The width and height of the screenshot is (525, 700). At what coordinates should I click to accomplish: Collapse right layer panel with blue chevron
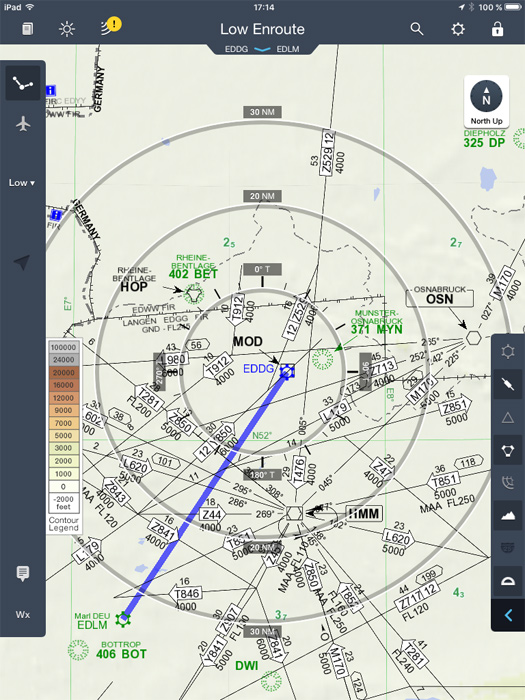point(508,615)
